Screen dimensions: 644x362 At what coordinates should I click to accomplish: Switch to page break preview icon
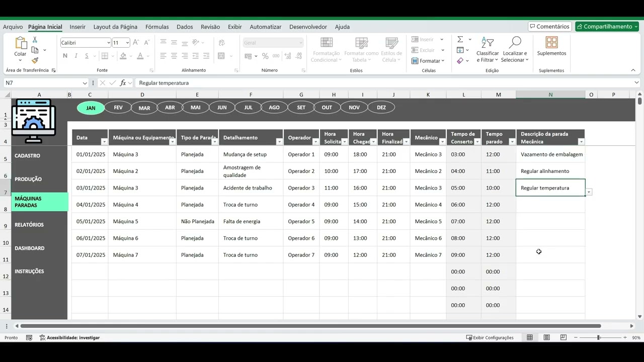pyautogui.click(x=563, y=337)
